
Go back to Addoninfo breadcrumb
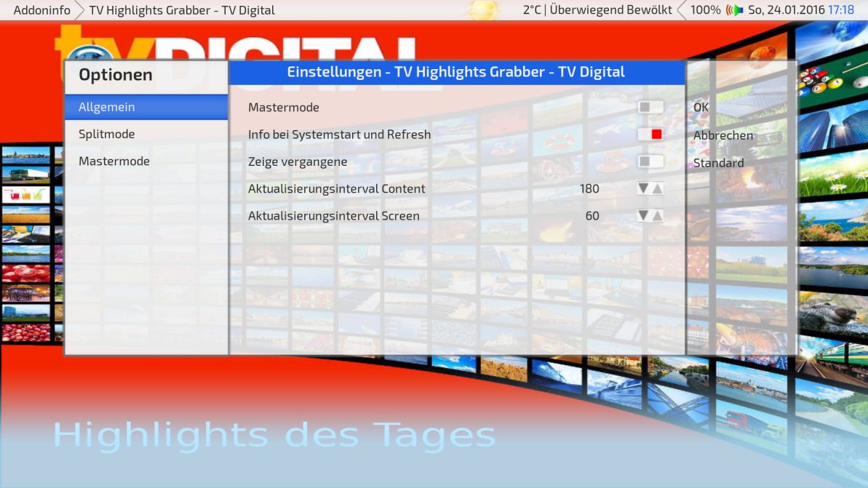pyautogui.click(x=41, y=10)
